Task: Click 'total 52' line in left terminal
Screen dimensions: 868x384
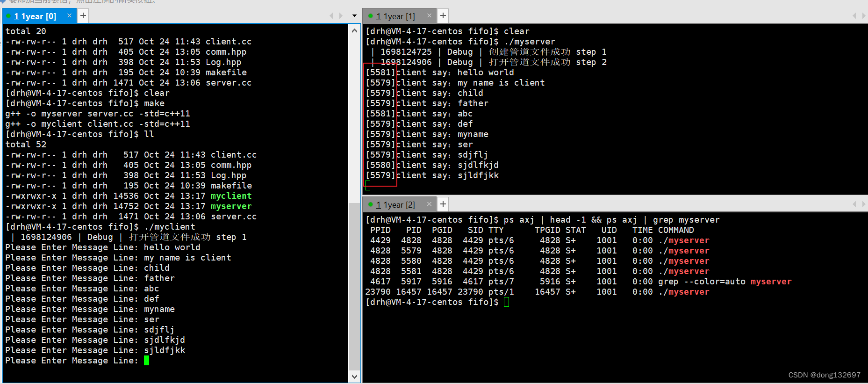Action: tap(26, 145)
